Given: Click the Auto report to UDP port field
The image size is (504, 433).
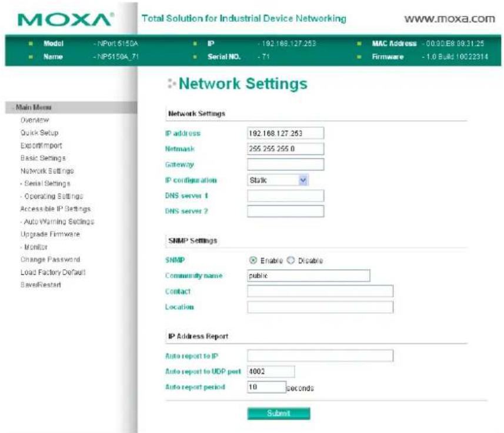Looking at the screenshot, I should point(271,371).
